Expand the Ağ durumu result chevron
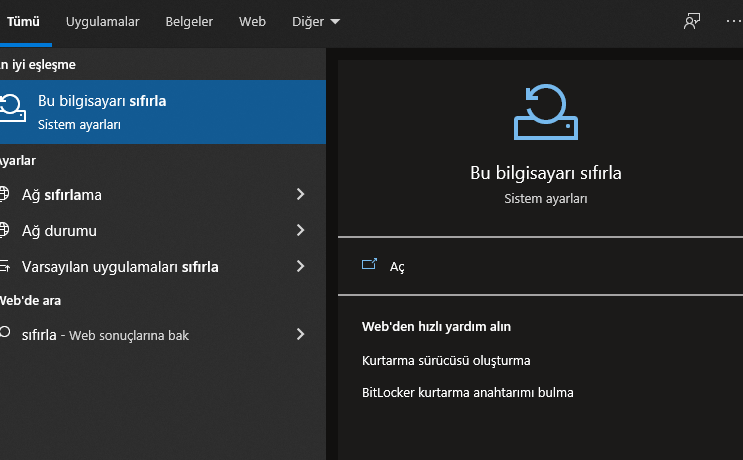 [x=300, y=231]
